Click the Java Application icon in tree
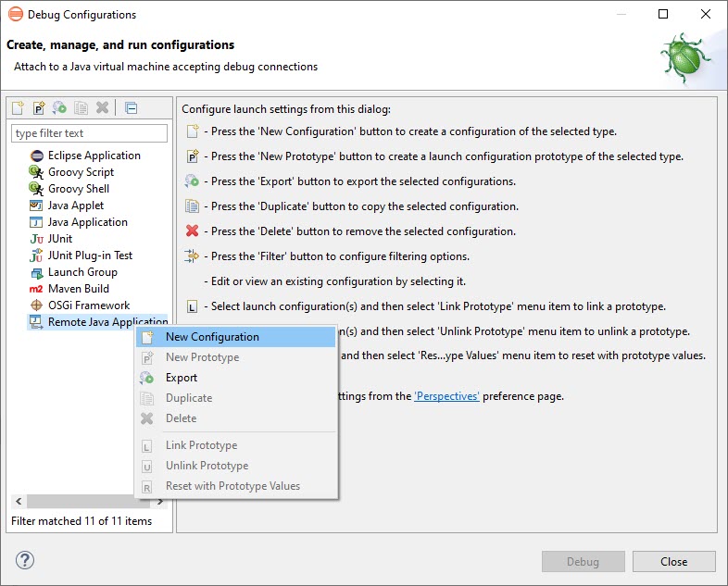The width and height of the screenshot is (728, 586). 36,222
